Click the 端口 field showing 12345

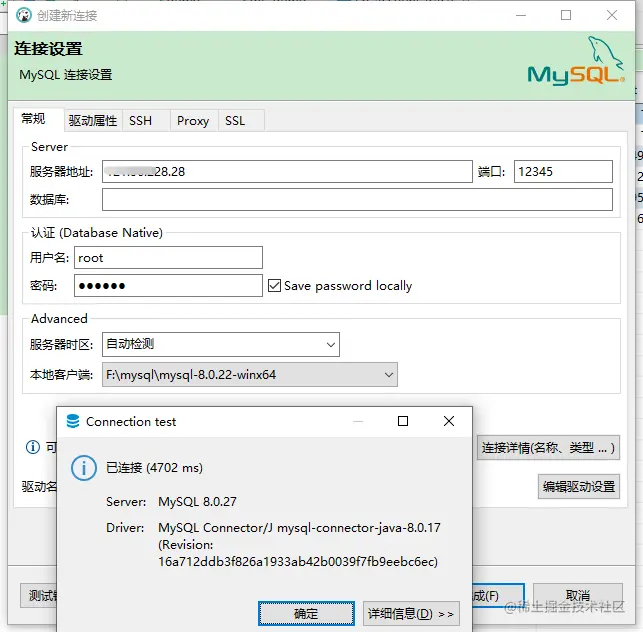[x=563, y=171]
